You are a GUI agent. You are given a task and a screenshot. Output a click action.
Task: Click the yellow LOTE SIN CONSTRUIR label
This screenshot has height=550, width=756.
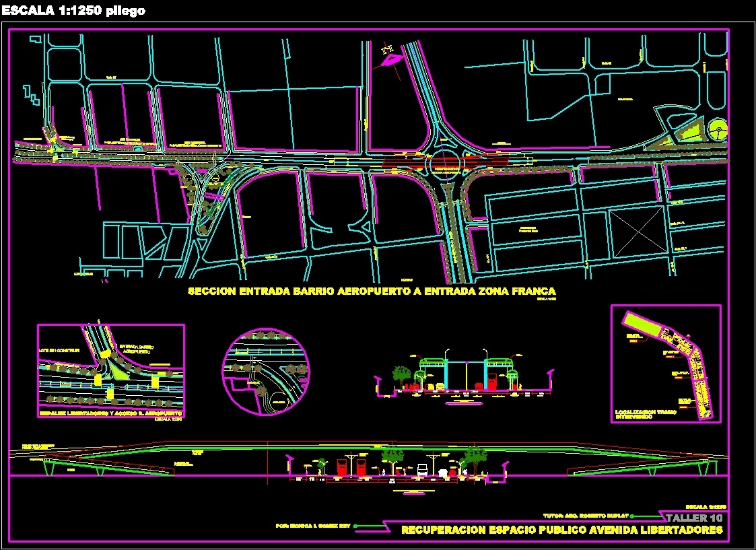coord(59,351)
